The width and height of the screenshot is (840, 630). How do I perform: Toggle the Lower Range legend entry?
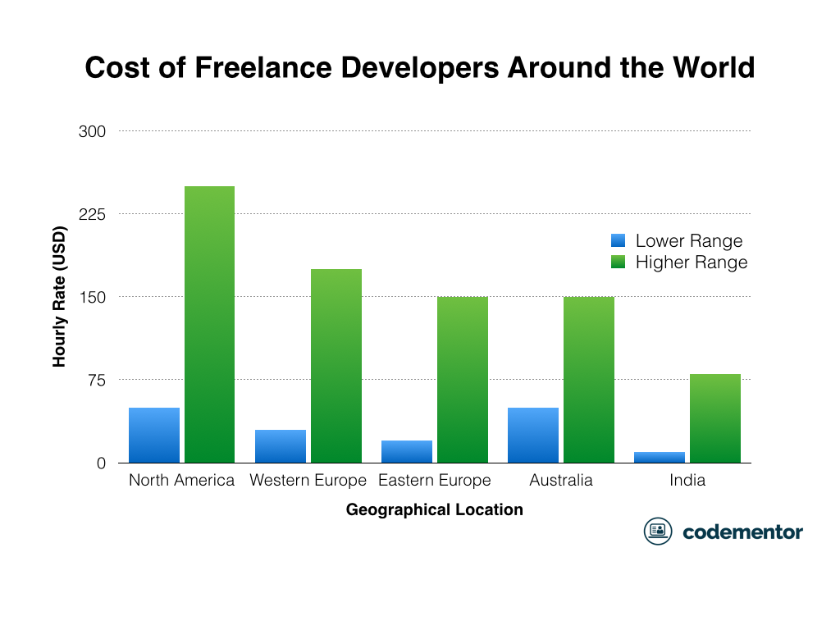pos(687,241)
